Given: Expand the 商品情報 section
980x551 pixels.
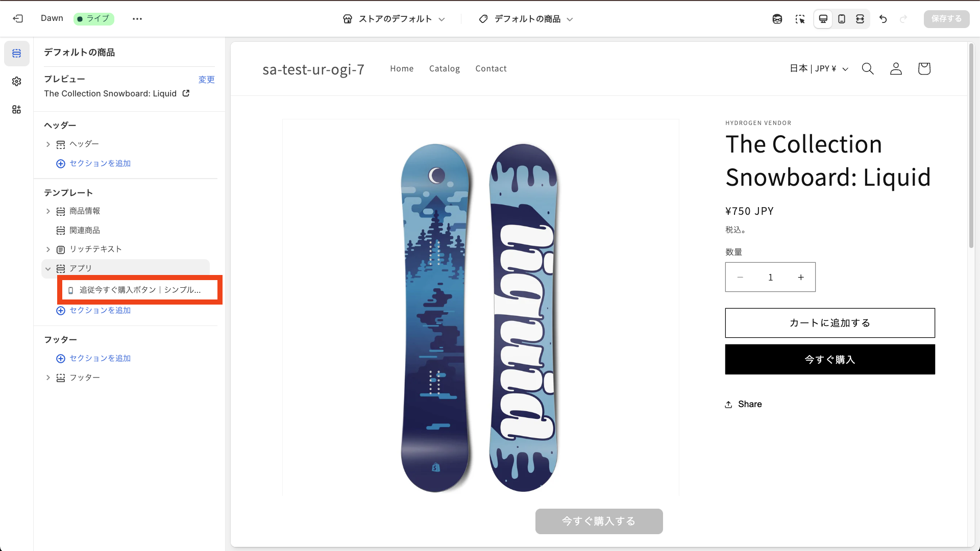Looking at the screenshot, I should click(x=48, y=211).
